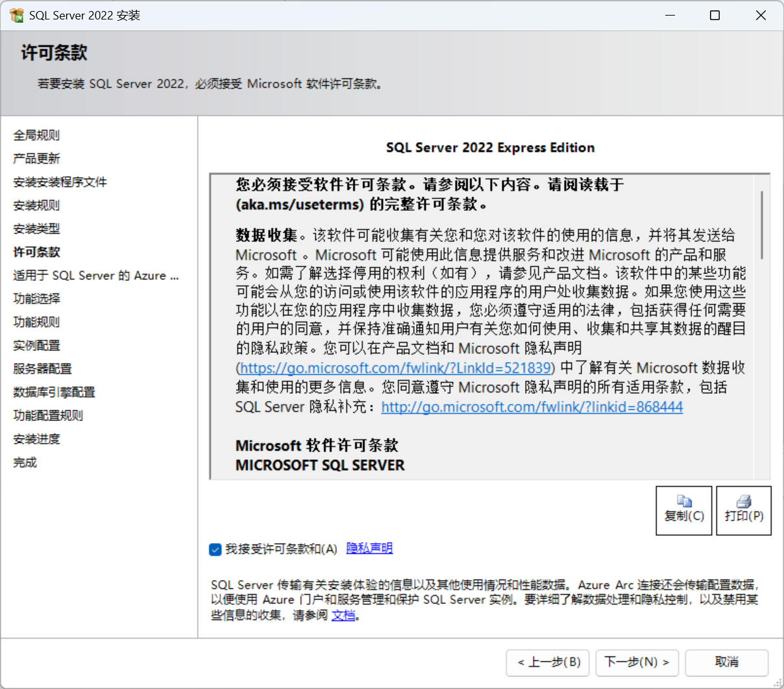Click the Microsoft 软件许可条款 heading in license
Image resolution: width=784 pixels, height=689 pixels.
coord(317,446)
